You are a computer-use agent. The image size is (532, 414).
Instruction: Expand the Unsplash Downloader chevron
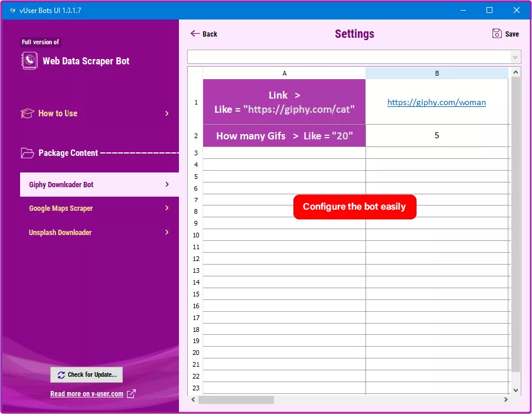click(167, 232)
